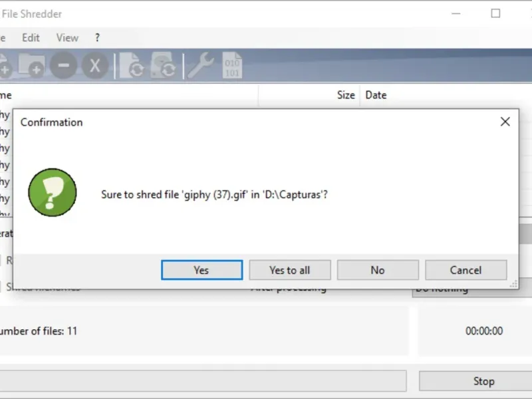Minimize the File Shredder window

click(456, 13)
